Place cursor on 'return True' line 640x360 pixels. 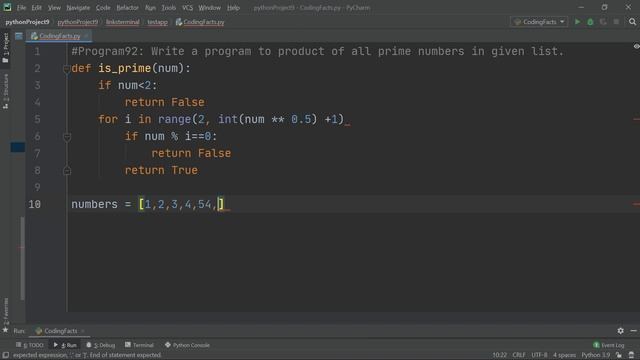161,170
